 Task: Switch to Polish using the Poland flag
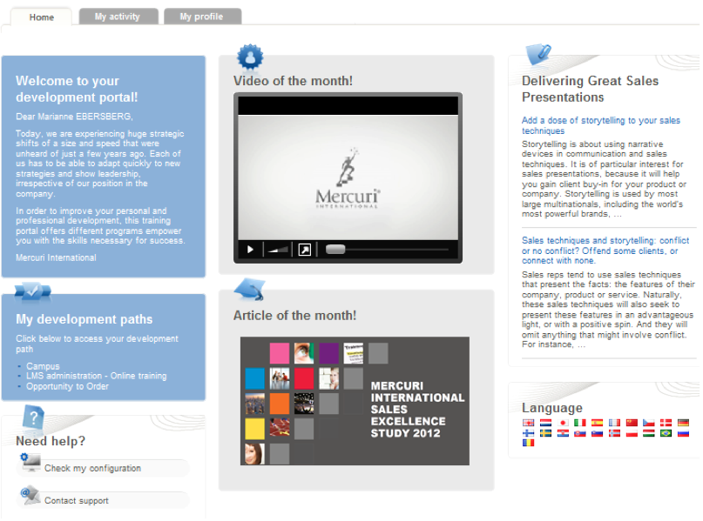pyautogui.click(x=632, y=433)
